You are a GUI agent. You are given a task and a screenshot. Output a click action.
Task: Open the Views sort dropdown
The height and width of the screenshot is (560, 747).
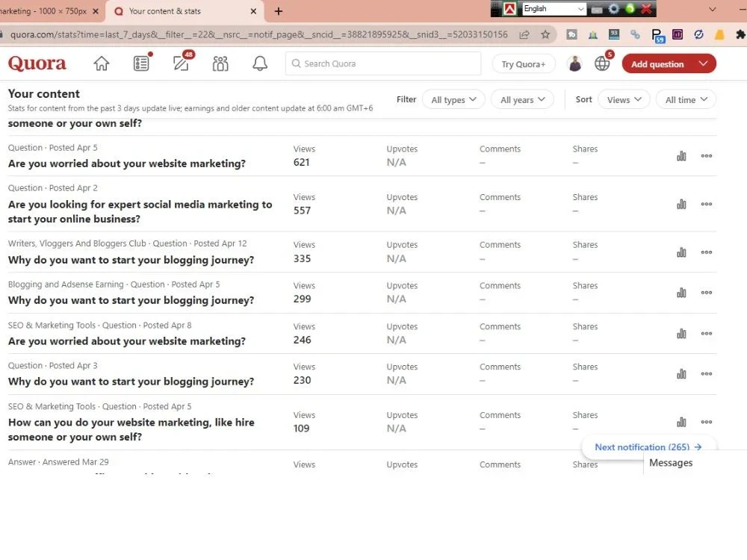point(624,99)
